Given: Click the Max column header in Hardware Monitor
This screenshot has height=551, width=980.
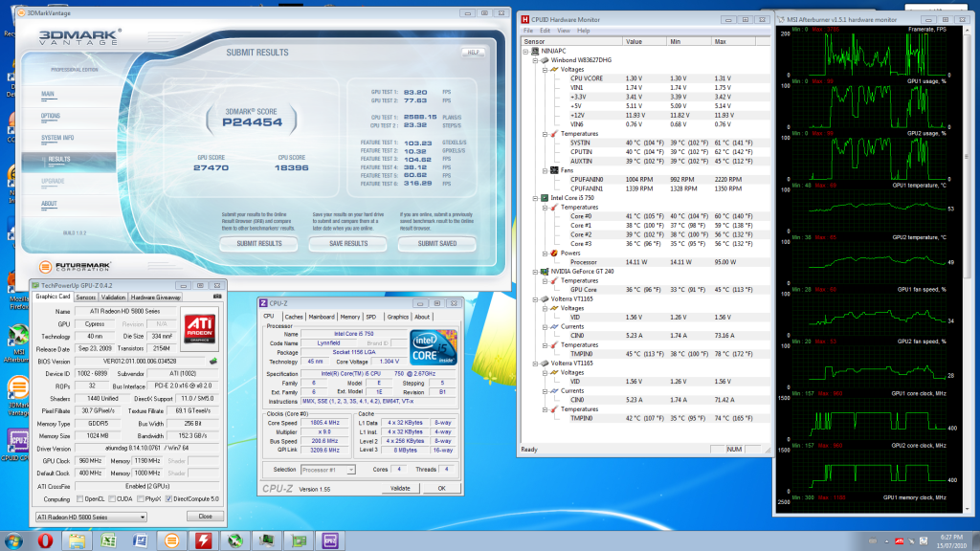Looking at the screenshot, I should 732,41.
